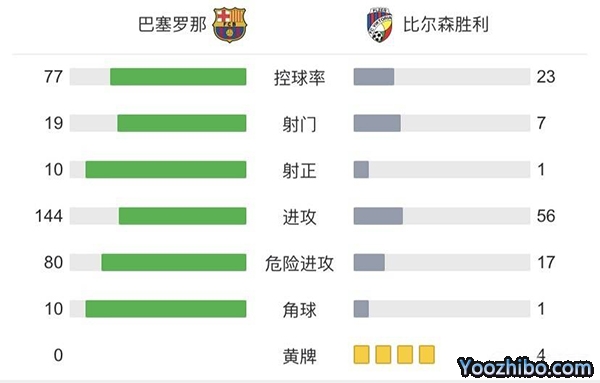Viewport: 600px width, 383px height.
Task: Click the 黄牌 yellow card label
Action: point(300,356)
